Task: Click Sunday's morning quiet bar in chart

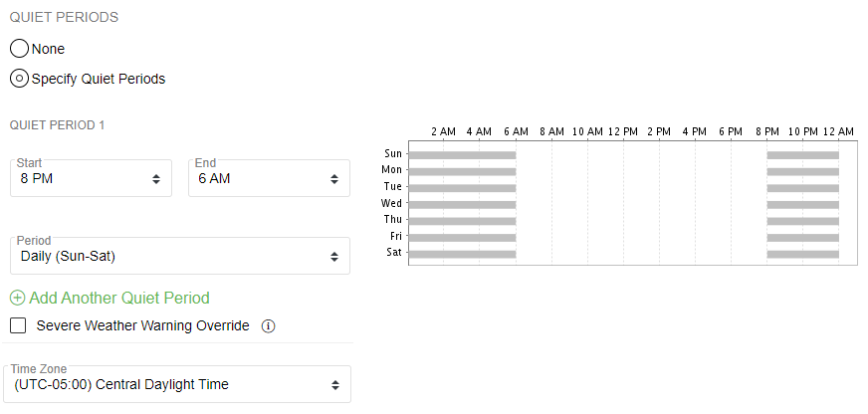Action: 462,155
